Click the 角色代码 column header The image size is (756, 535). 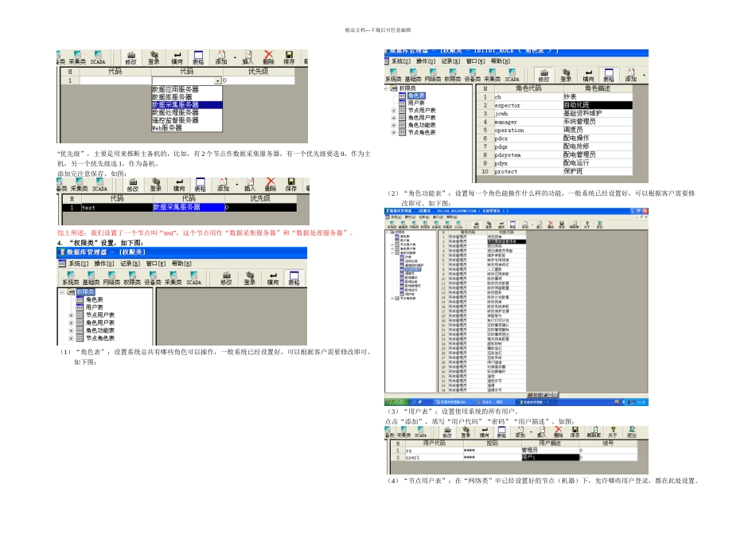pos(528,88)
